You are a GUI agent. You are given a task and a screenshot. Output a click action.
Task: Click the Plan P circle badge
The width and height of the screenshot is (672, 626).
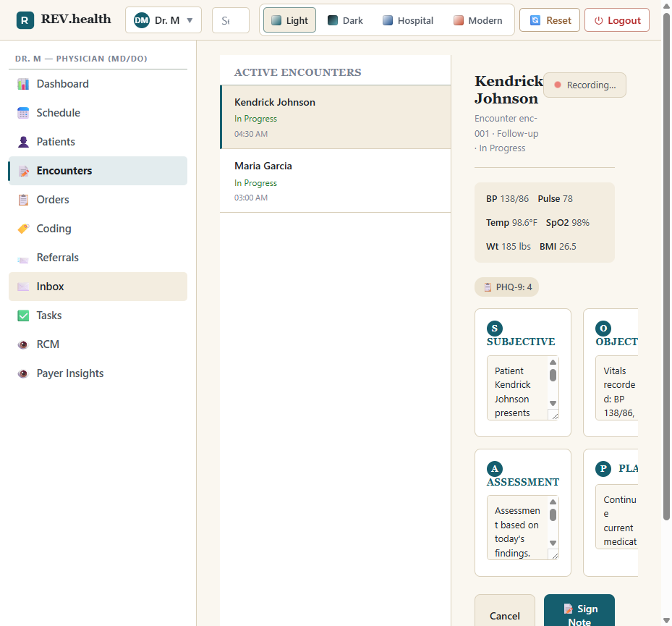(x=603, y=469)
